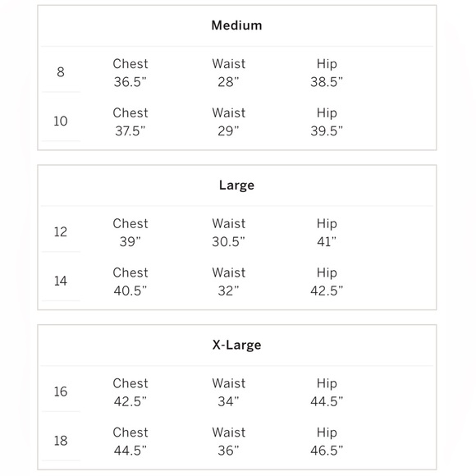Screen dimensions: 476x476
Task: Click the 38.5" hip measurement
Action: 327,82
